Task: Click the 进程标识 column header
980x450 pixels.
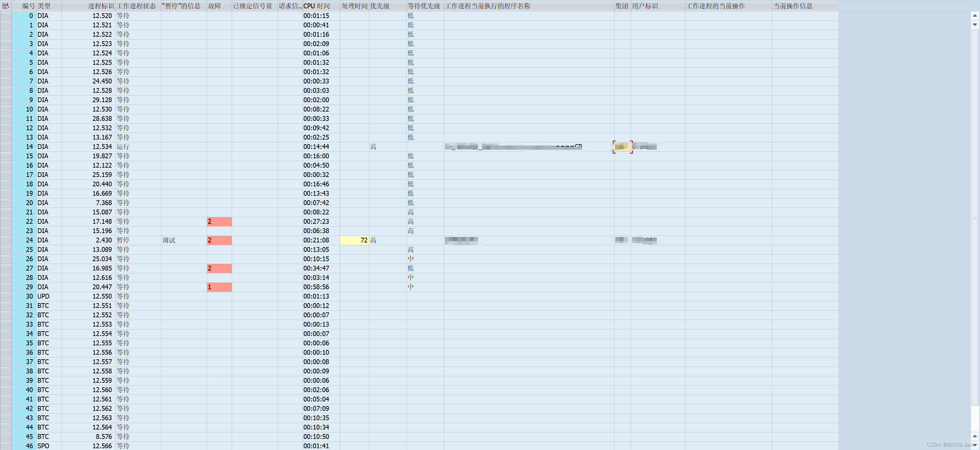Action: coord(100,6)
